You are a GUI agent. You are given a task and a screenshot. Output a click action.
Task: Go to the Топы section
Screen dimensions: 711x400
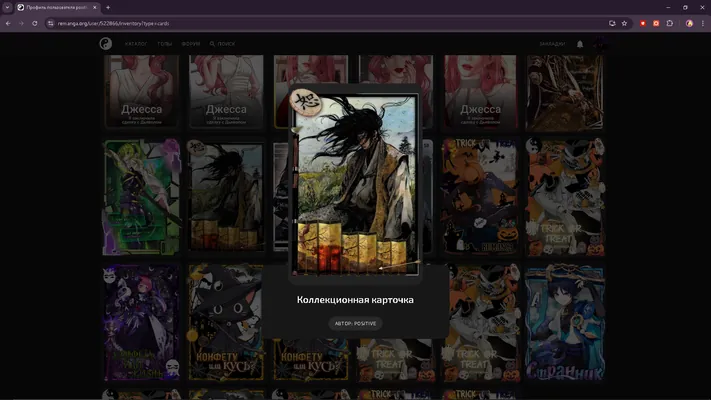tap(165, 44)
